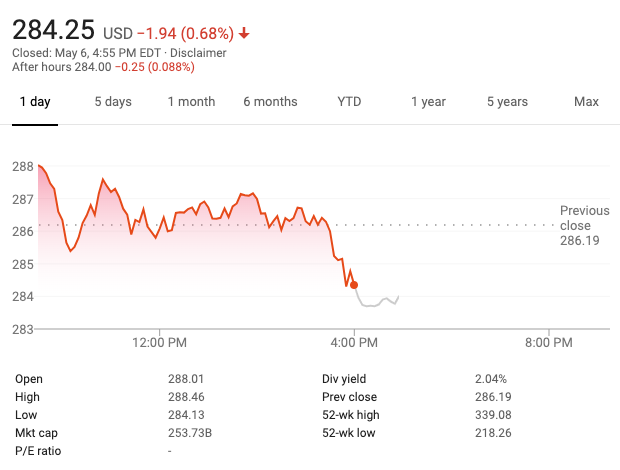Click the 4:00 PM time axis marker
Viewport: 620px width, 470px height.
tap(354, 342)
